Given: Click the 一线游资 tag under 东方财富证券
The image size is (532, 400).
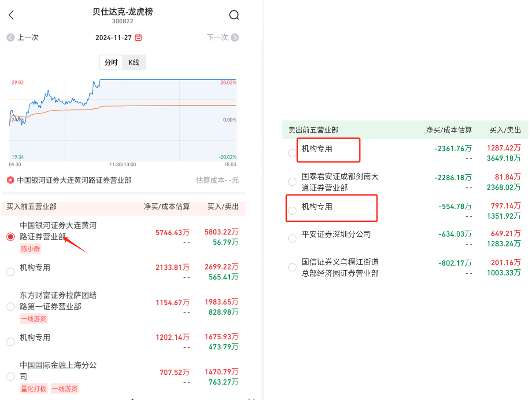Looking at the screenshot, I should (x=33, y=319).
